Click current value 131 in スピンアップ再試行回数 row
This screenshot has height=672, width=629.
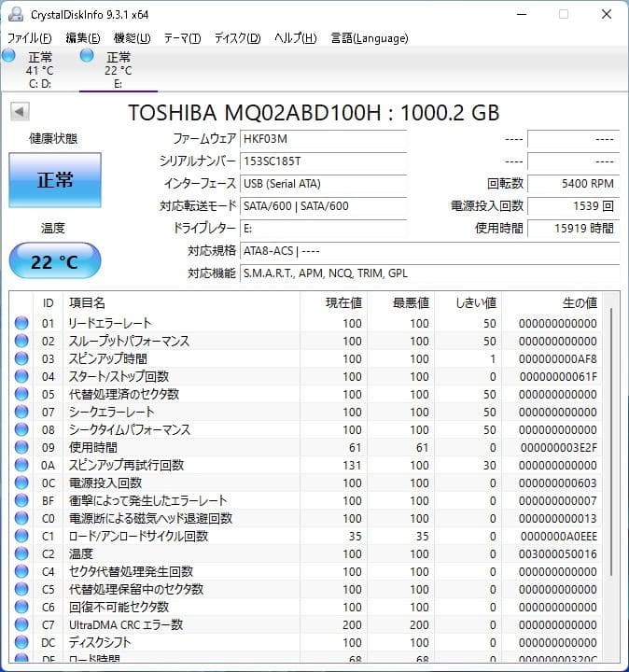(x=352, y=465)
